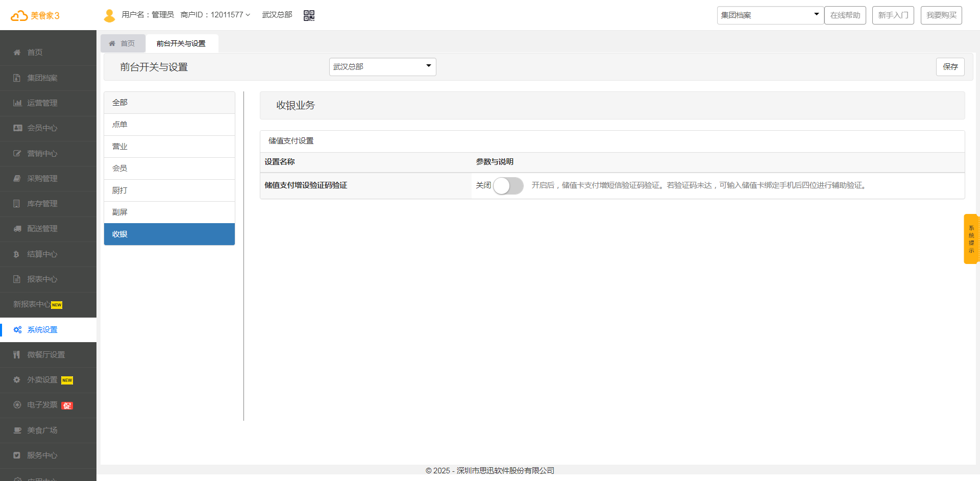
Task: Open 微餐厅设置 cutlery icon in sidebar
Action: pos(17,355)
